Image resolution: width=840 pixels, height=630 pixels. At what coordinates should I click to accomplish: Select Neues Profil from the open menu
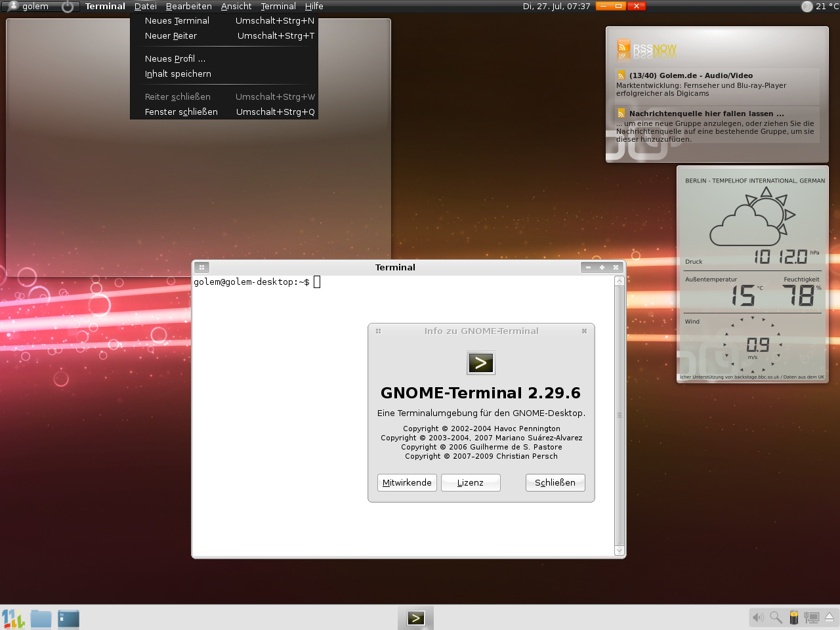(x=174, y=58)
